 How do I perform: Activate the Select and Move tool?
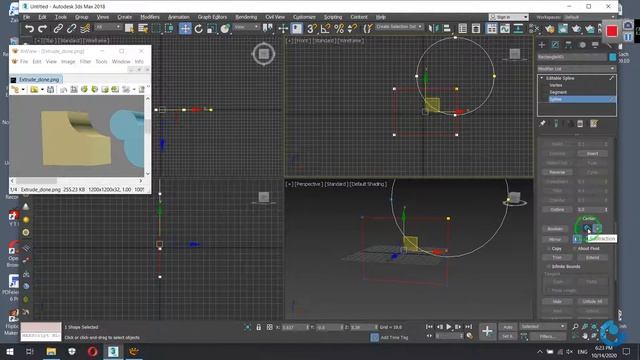point(185,28)
